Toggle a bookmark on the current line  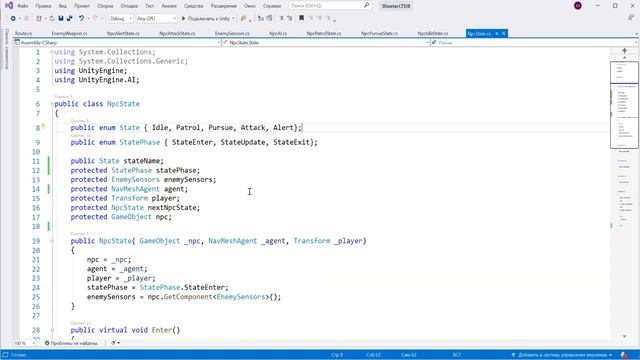(x=302, y=18)
